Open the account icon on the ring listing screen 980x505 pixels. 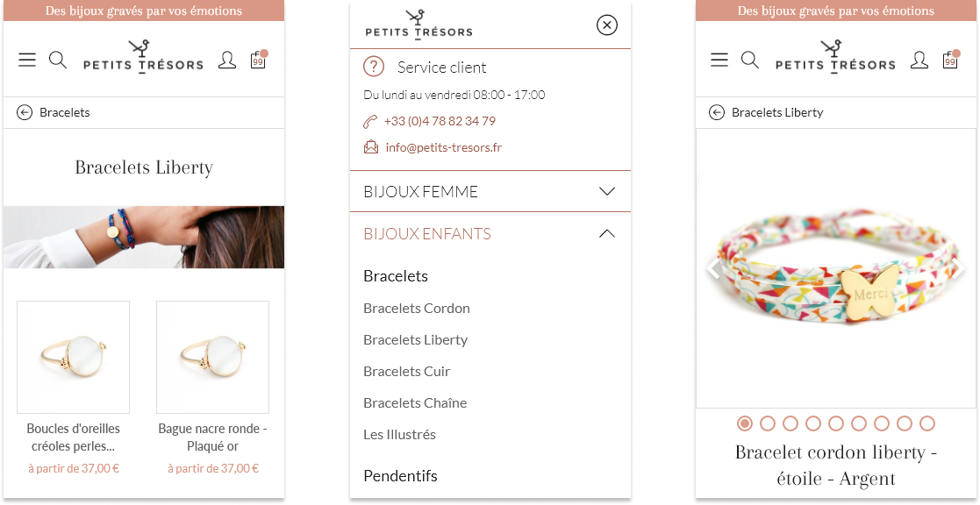[227, 60]
